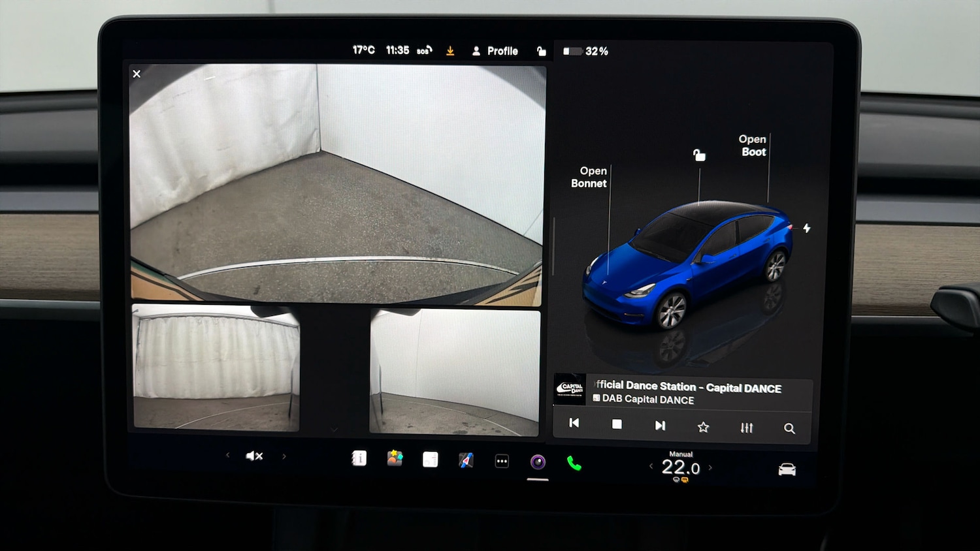Viewport: 980px width, 551px height.
Task: Open the additional apps tray
Action: [x=501, y=461]
